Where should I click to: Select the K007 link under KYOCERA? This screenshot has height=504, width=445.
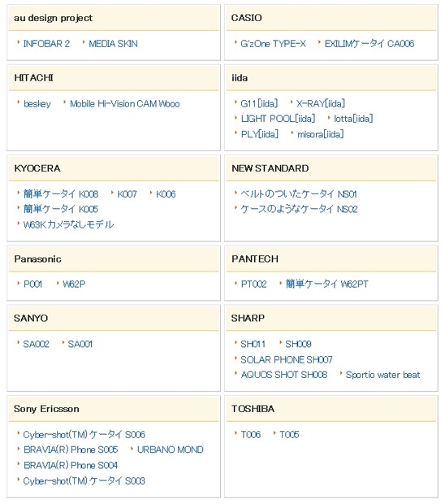(127, 194)
